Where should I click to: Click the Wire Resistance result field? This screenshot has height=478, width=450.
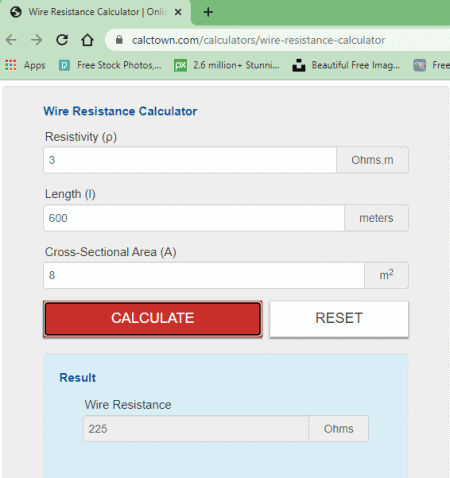click(x=196, y=429)
